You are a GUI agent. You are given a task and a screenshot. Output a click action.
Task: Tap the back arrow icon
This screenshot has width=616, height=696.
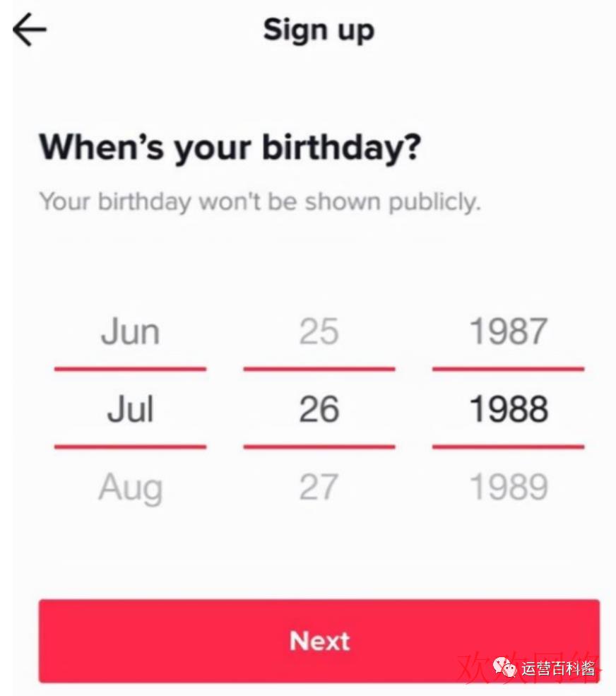coord(30,29)
